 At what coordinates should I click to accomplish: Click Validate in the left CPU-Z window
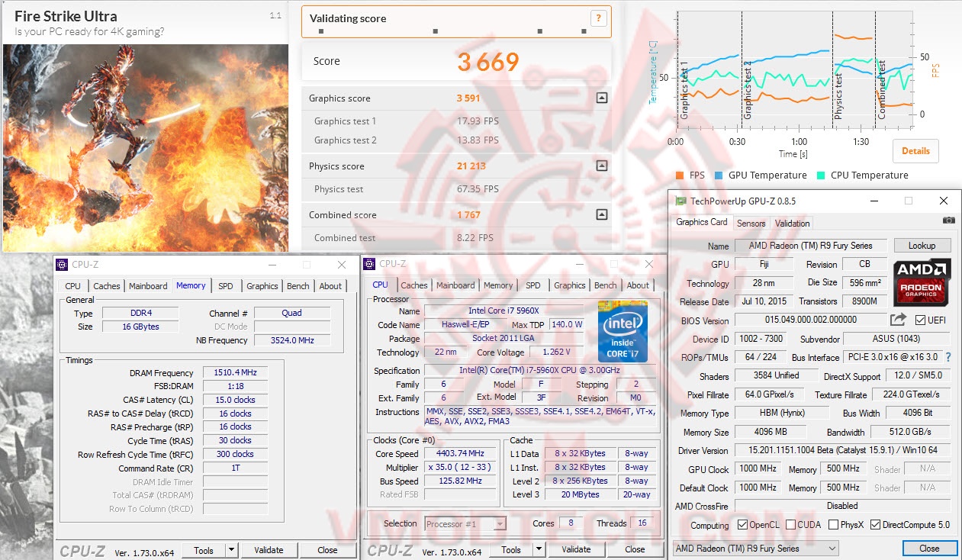[x=269, y=550]
